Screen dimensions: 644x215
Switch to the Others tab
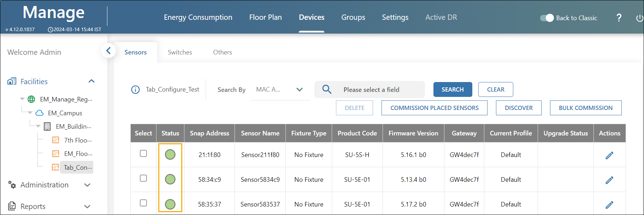(223, 52)
